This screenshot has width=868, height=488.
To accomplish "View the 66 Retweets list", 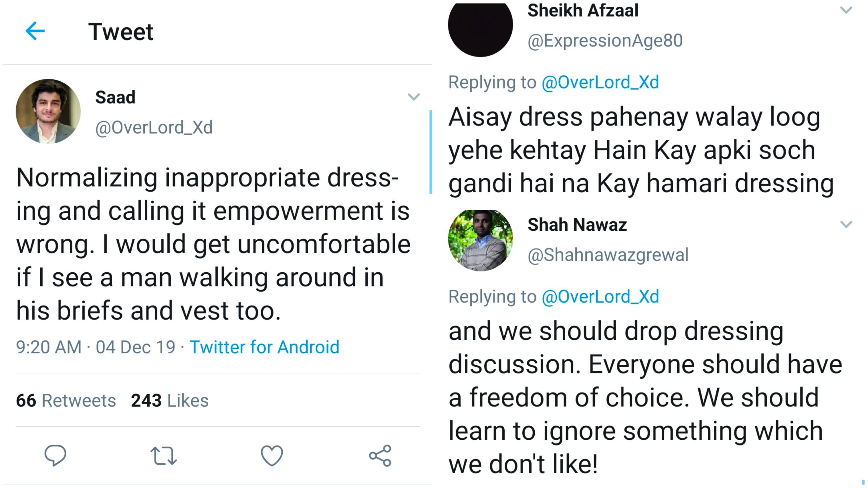I will click(x=66, y=400).
